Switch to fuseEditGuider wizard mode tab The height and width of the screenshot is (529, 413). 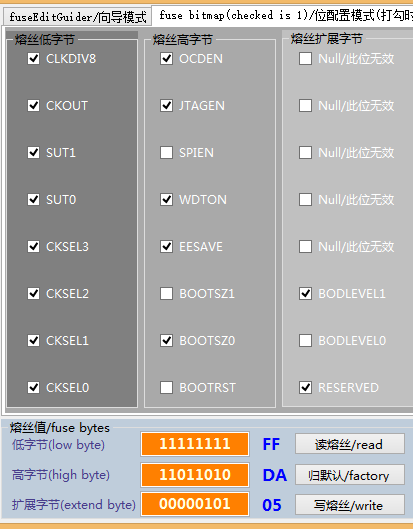click(x=78, y=17)
